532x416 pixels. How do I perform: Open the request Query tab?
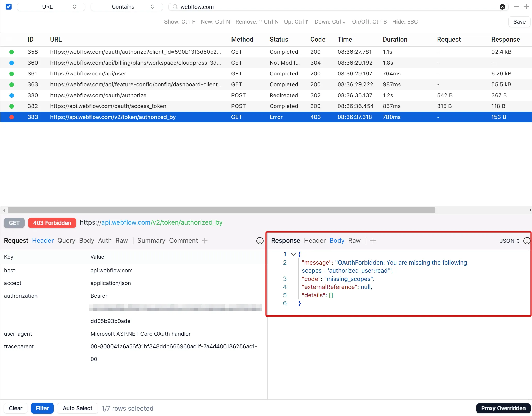[66, 241]
